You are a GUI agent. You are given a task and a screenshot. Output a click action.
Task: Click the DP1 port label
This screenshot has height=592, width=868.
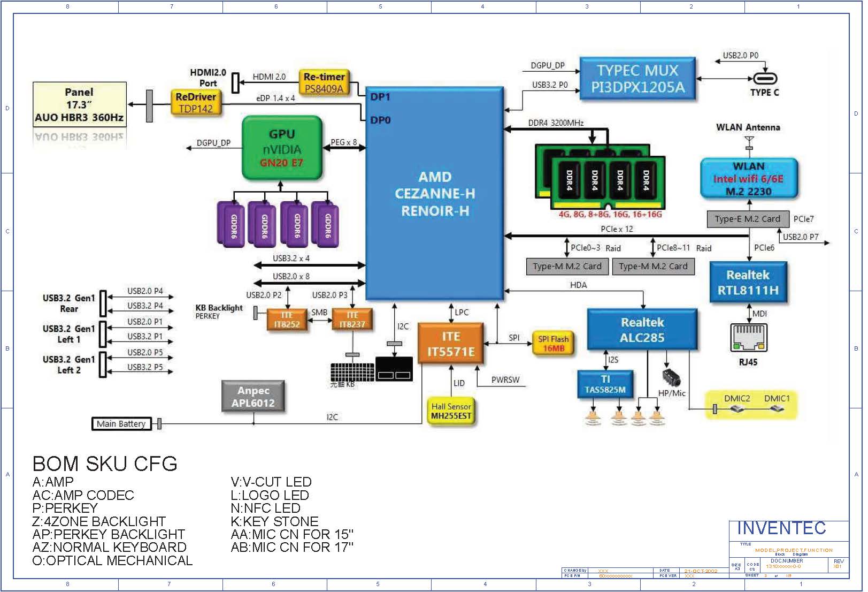click(380, 97)
